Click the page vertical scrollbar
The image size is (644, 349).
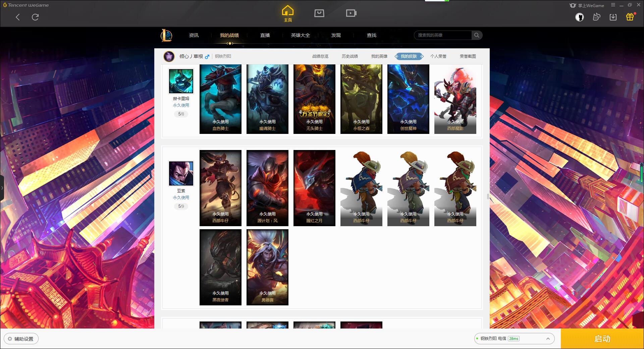pos(488,196)
